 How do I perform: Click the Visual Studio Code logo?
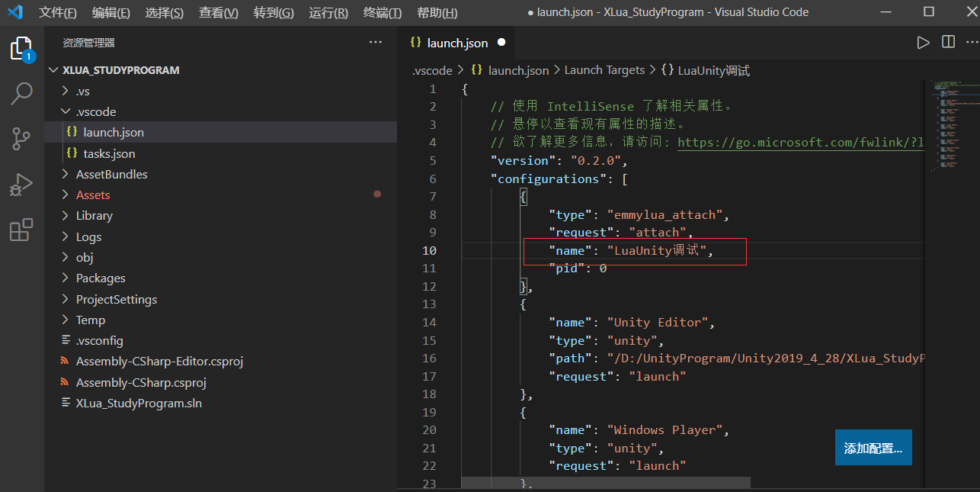(x=15, y=11)
